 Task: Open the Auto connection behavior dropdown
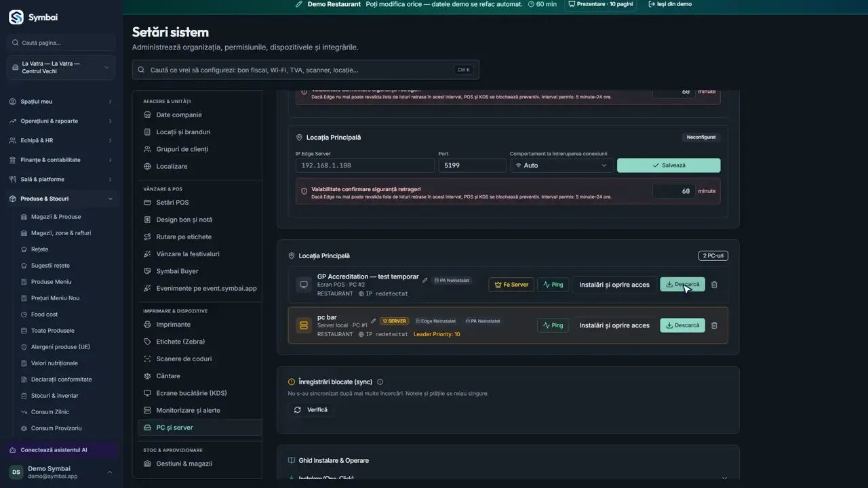pos(561,165)
